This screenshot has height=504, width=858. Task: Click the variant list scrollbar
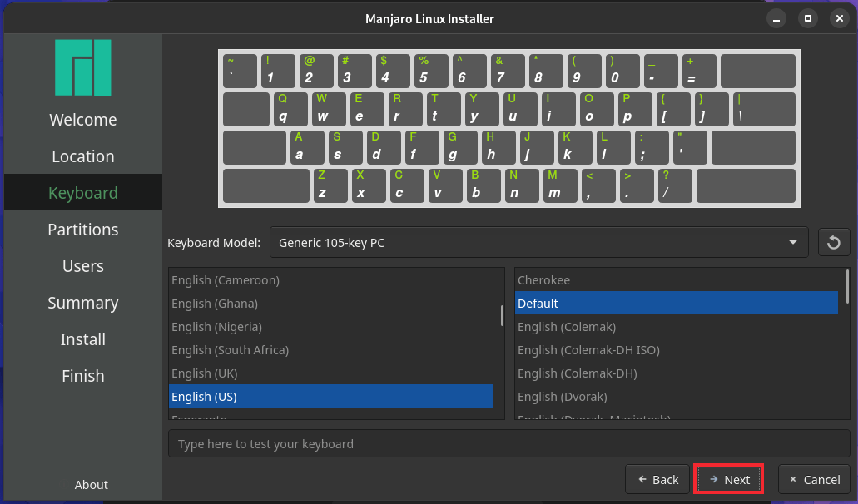[847, 285]
